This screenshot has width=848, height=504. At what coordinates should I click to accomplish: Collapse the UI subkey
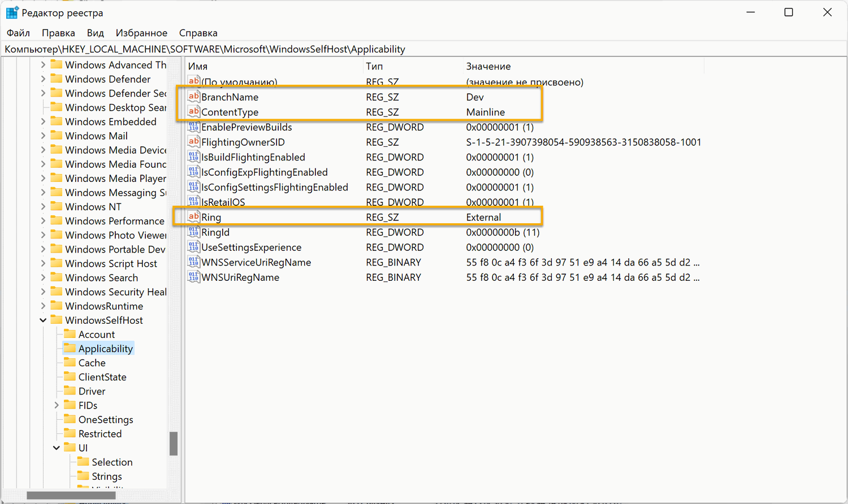pyautogui.click(x=57, y=448)
